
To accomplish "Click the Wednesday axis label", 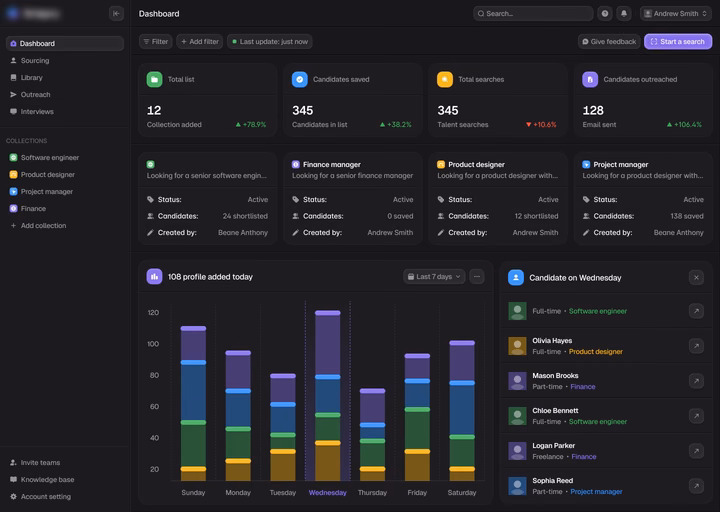I will (327, 492).
